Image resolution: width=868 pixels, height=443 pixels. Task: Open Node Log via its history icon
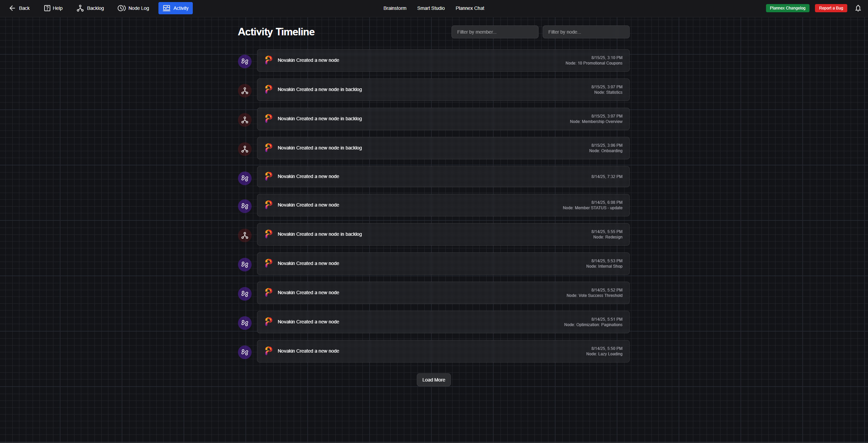(121, 8)
